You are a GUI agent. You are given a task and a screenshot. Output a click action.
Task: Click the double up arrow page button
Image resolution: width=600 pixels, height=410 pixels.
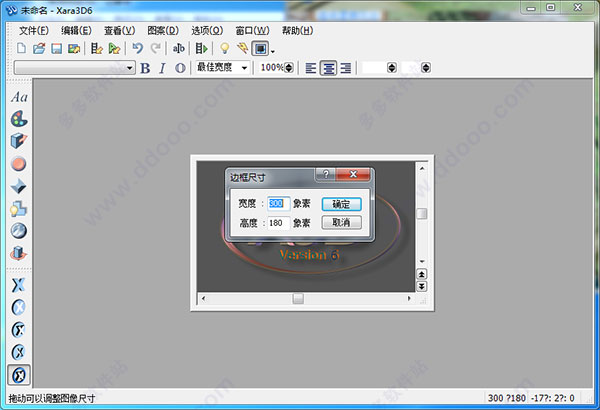421,274
